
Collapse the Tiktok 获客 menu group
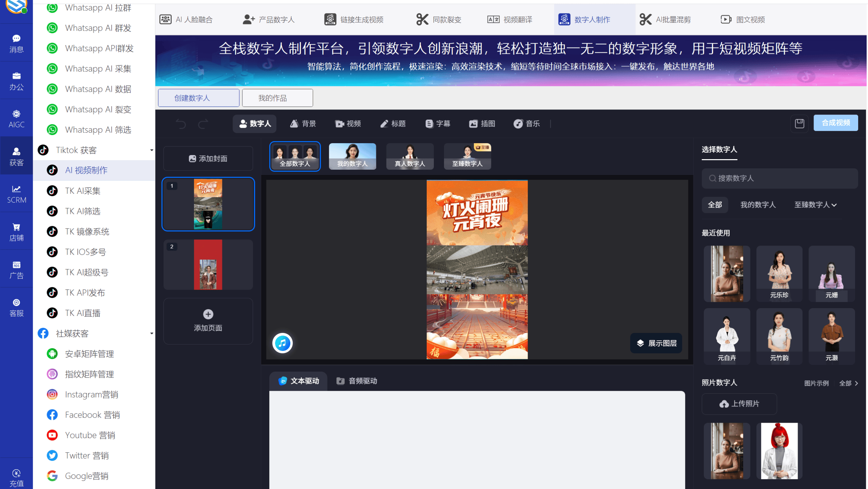point(152,150)
